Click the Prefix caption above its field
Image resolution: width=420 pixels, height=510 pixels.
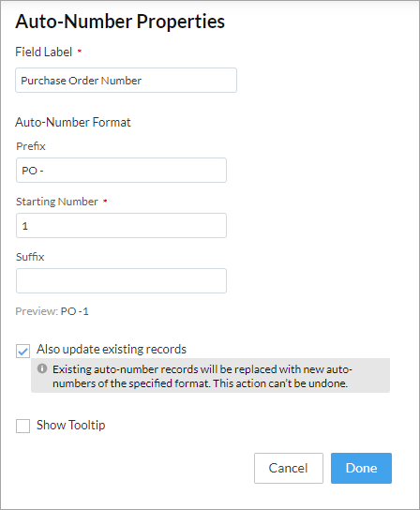point(31,146)
